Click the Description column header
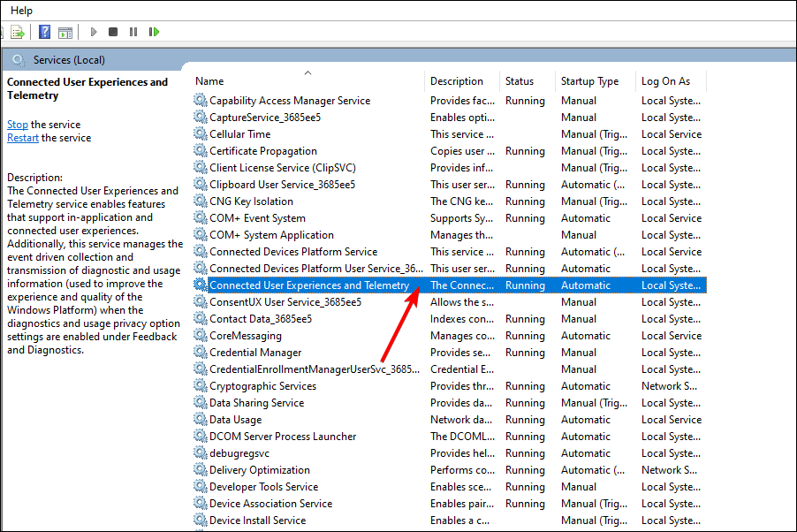 pos(457,81)
